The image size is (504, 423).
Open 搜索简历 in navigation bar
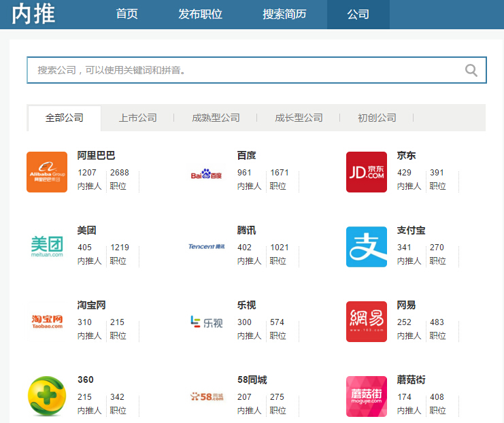[x=284, y=14]
